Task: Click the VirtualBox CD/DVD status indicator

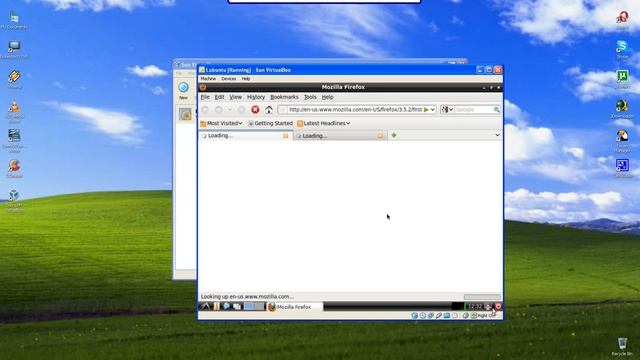Action: pos(422,316)
